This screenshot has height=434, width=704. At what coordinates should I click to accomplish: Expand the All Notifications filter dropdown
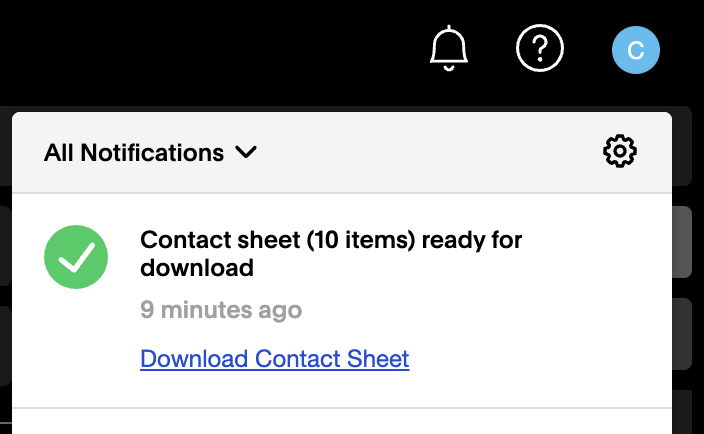[150, 153]
